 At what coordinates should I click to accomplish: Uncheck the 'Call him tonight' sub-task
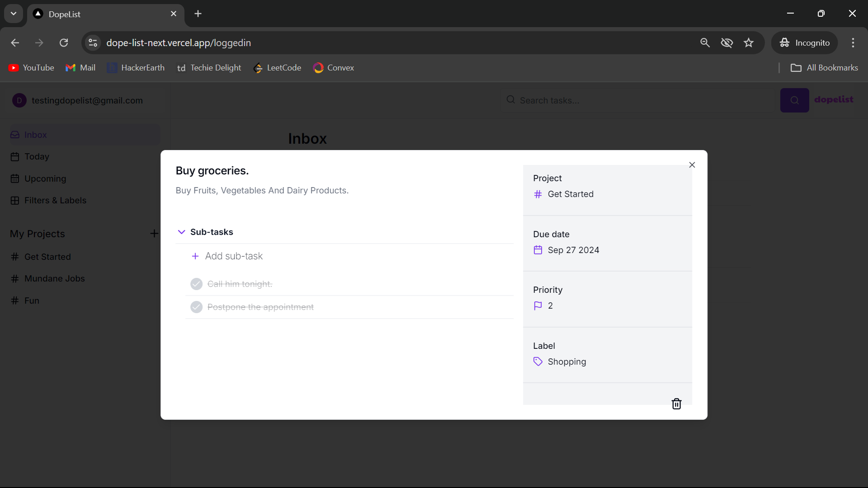click(x=196, y=284)
